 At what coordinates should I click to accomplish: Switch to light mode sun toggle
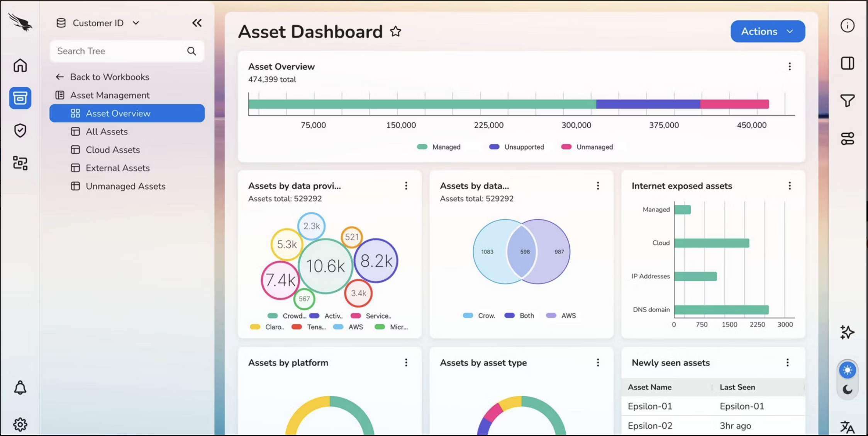pyautogui.click(x=847, y=370)
